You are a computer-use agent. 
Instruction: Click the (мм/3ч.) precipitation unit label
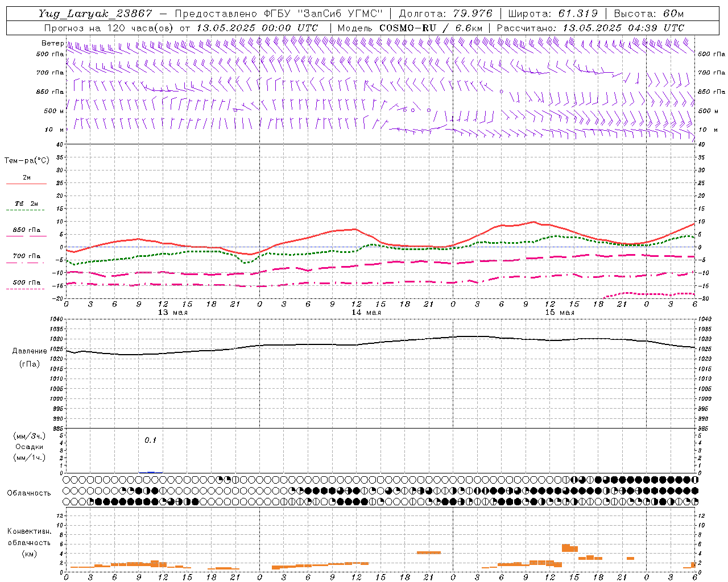click(x=29, y=436)
